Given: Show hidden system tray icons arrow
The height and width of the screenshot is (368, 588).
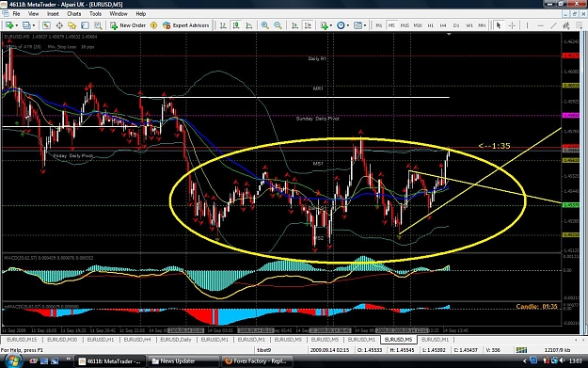Looking at the screenshot, I should point(524,361).
